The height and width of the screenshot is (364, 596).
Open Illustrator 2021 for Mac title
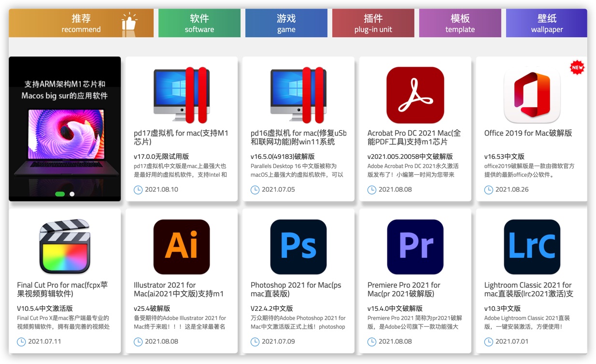tap(179, 290)
